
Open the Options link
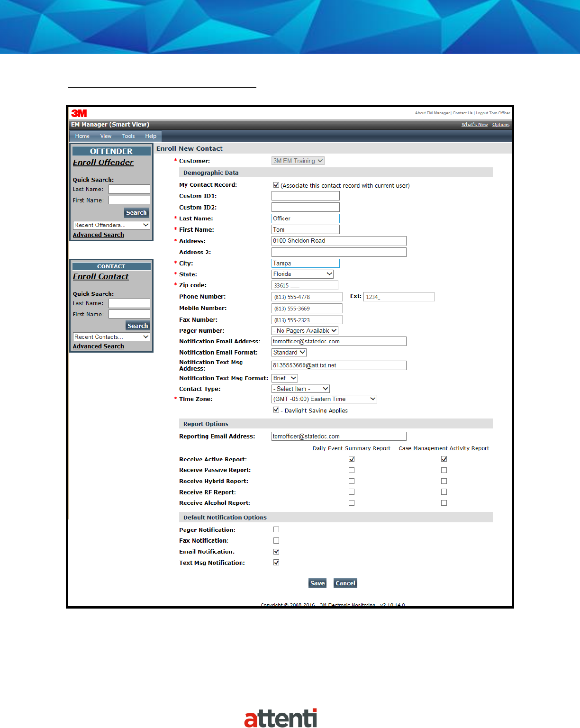(x=501, y=125)
